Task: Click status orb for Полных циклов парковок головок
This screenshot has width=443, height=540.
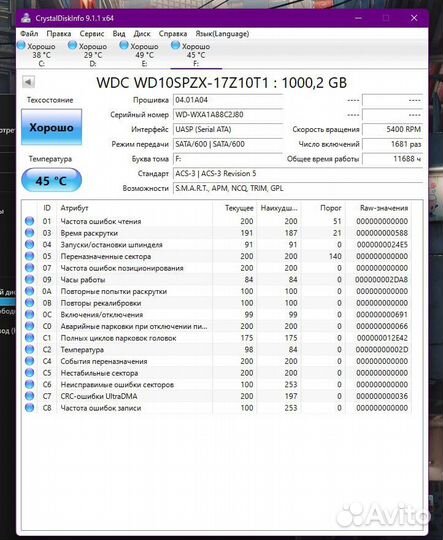Action: (x=30, y=338)
